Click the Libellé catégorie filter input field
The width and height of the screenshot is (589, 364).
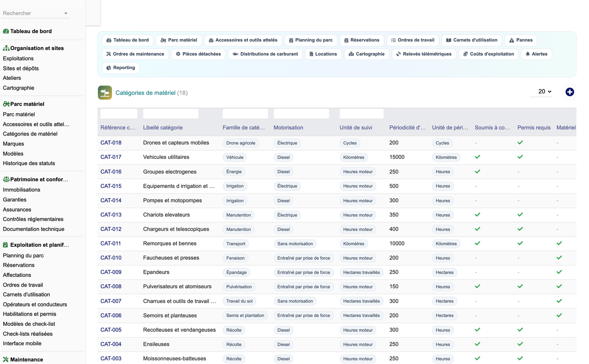point(171,114)
